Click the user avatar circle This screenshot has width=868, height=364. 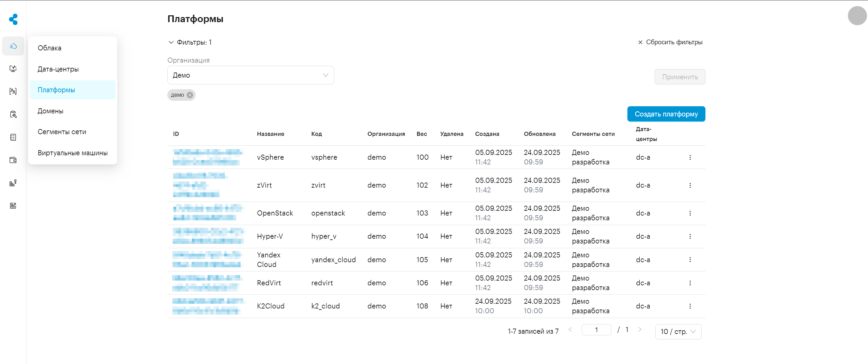pos(857,16)
